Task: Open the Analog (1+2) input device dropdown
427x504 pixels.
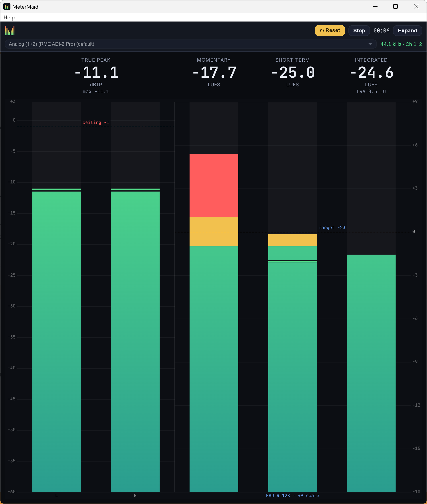Action: point(190,44)
